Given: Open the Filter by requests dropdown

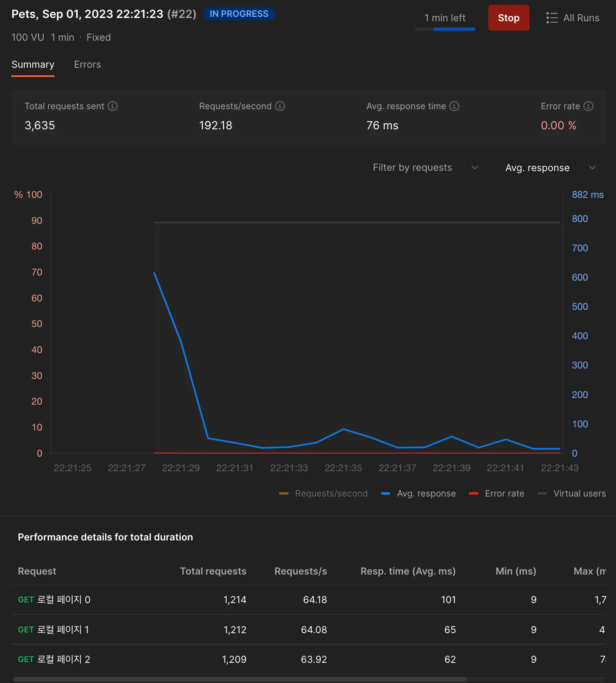Looking at the screenshot, I should [x=426, y=167].
